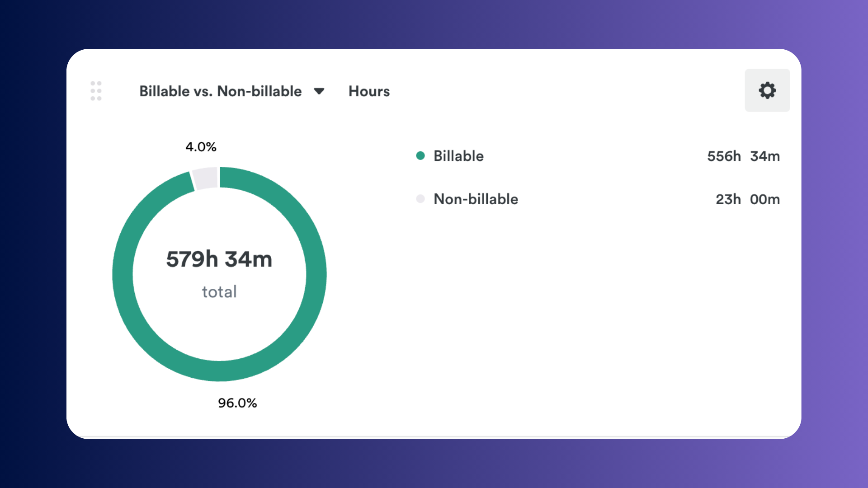The height and width of the screenshot is (488, 868).
Task: Click the green Billable legend dot
Action: point(420,156)
